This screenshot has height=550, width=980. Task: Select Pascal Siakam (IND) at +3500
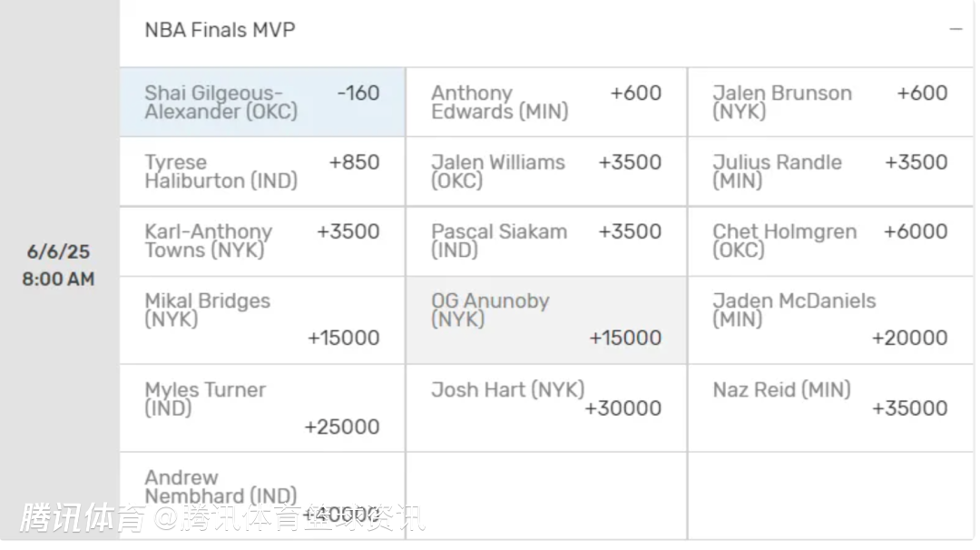[x=545, y=241]
